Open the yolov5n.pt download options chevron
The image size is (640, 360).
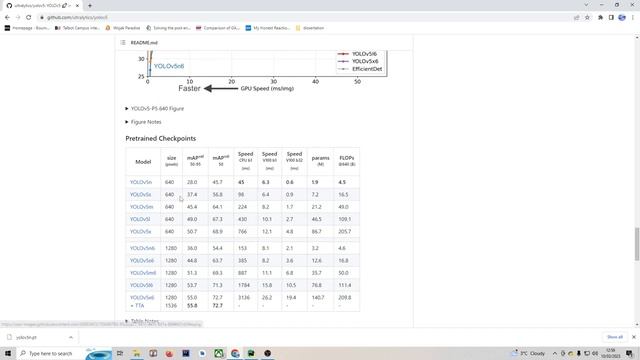pos(71,338)
